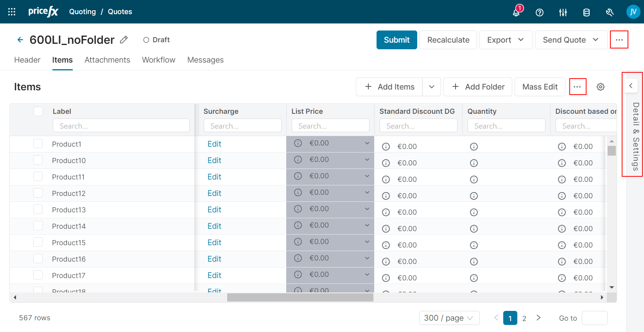Open the app launcher grid menu

(x=12, y=12)
